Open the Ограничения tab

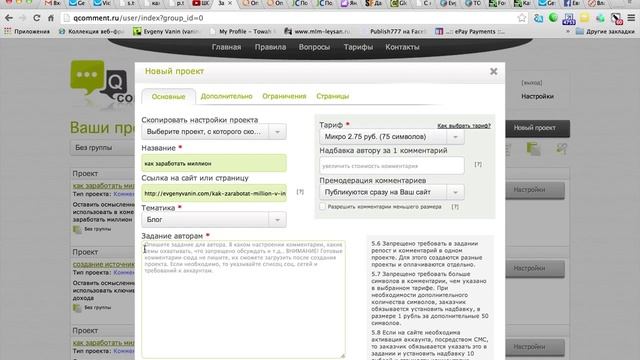[284, 96]
